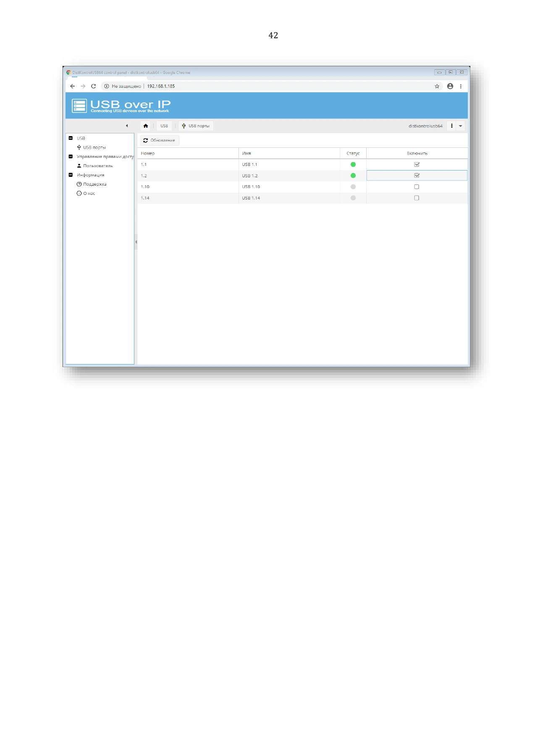This screenshot has width=535, height=756.
Task: Click the 'USB' breadcrumb item
Action: click(164, 126)
